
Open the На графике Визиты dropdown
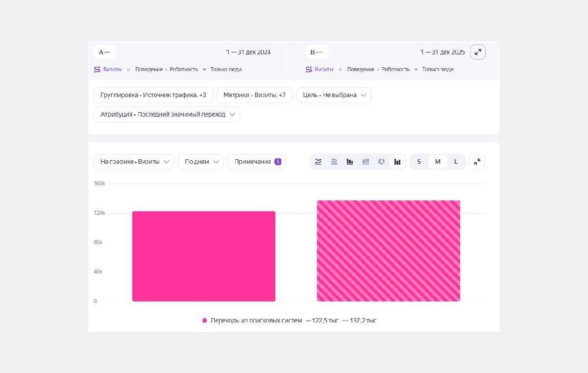pos(134,162)
